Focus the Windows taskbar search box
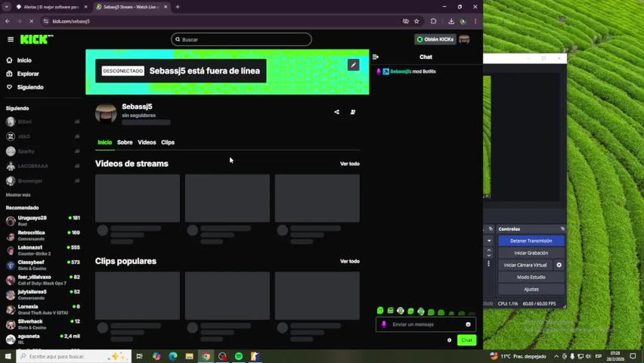Screen dimensions: 644x363 tap(74, 356)
